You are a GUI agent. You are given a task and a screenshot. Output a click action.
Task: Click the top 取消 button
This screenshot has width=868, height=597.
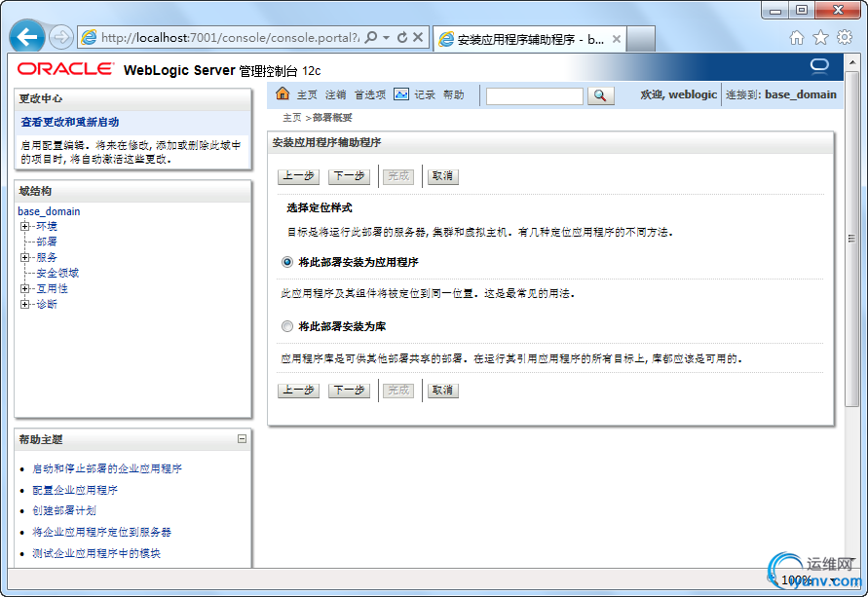(443, 176)
